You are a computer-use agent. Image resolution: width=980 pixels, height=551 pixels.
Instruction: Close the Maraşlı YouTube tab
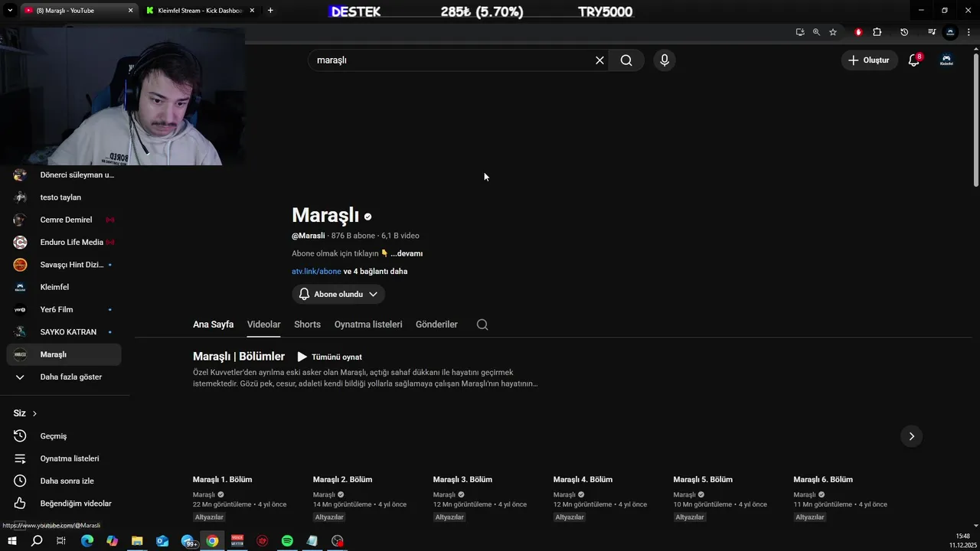pos(130,11)
